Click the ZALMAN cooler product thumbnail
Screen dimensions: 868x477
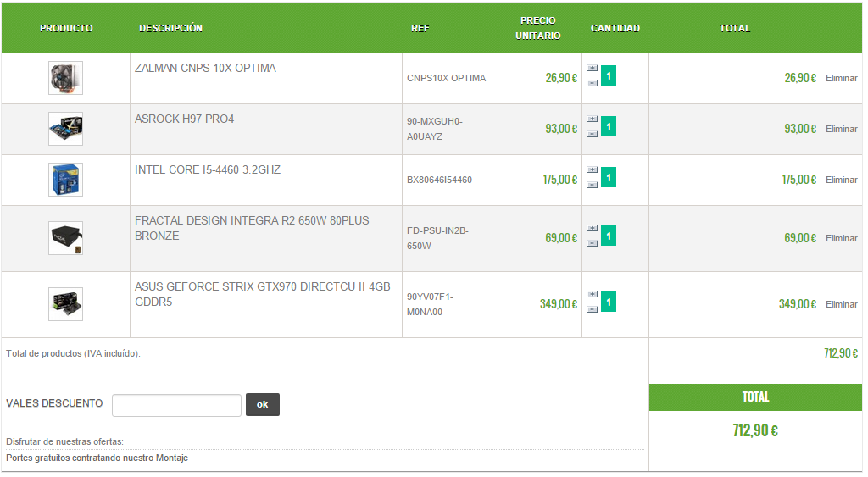click(65, 78)
